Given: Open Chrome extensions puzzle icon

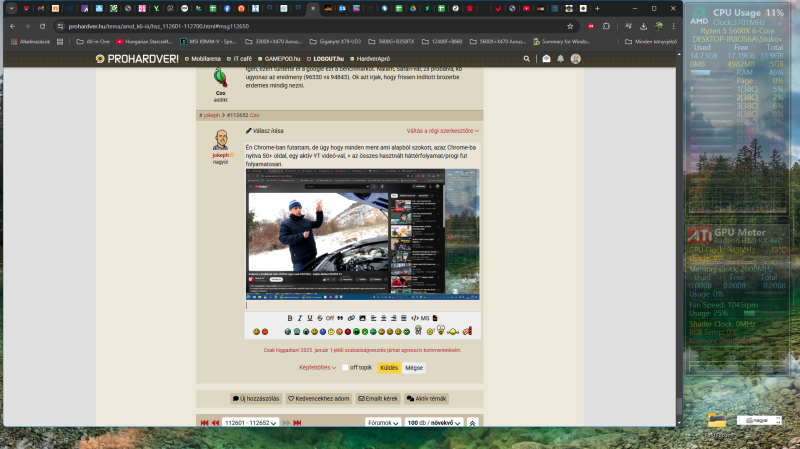Looking at the screenshot, I should coord(606,26).
